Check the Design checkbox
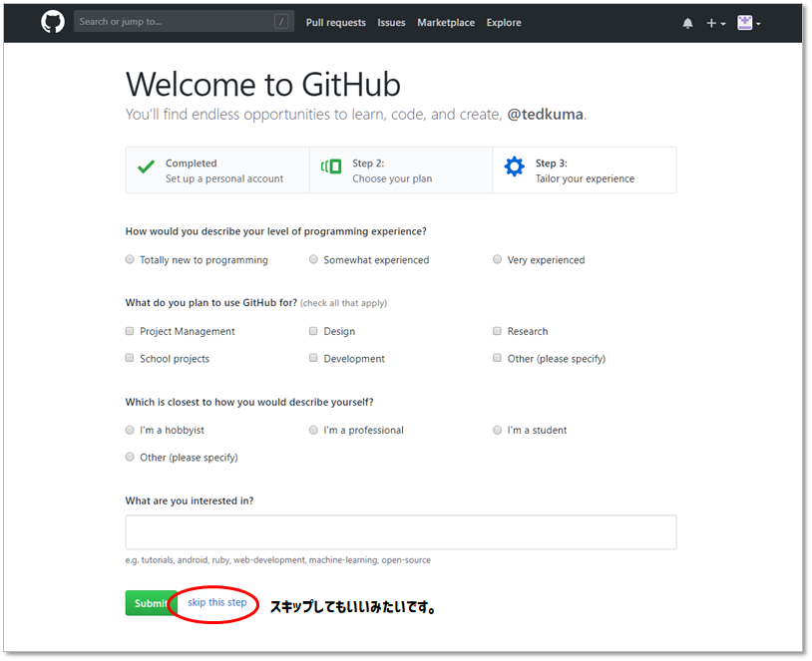This screenshot has height=661, width=812. point(313,330)
